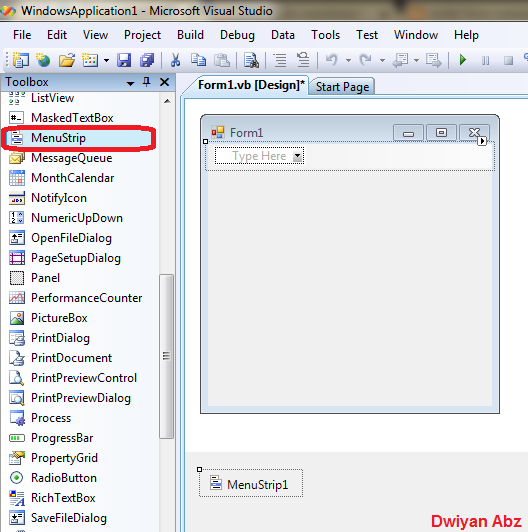Open the 'Type Here' item type dropdown
This screenshot has width=528, height=532.
click(298, 156)
